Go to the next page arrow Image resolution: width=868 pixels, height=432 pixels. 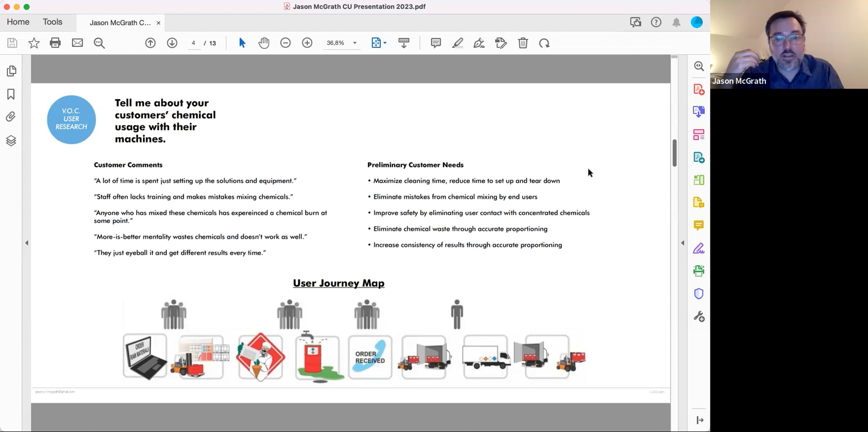click(x=172, y=43)
